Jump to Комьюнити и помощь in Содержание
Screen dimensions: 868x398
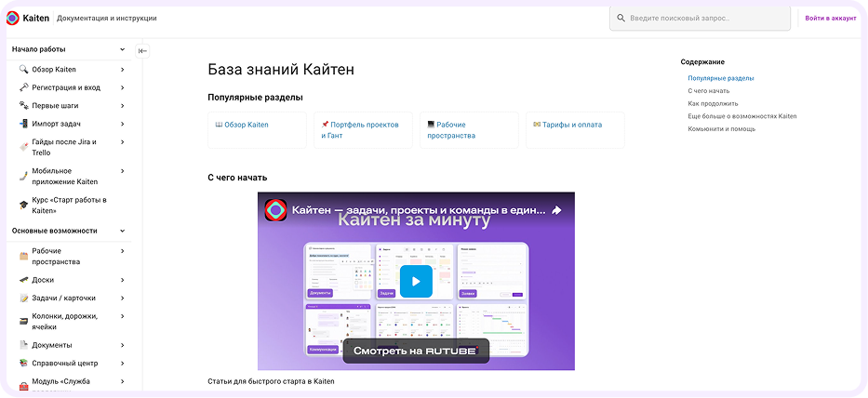coord(721,129)
